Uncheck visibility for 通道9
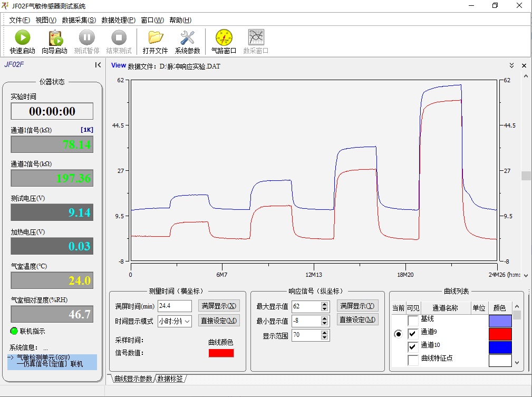 pyautogui.click(x=413, y=334)
